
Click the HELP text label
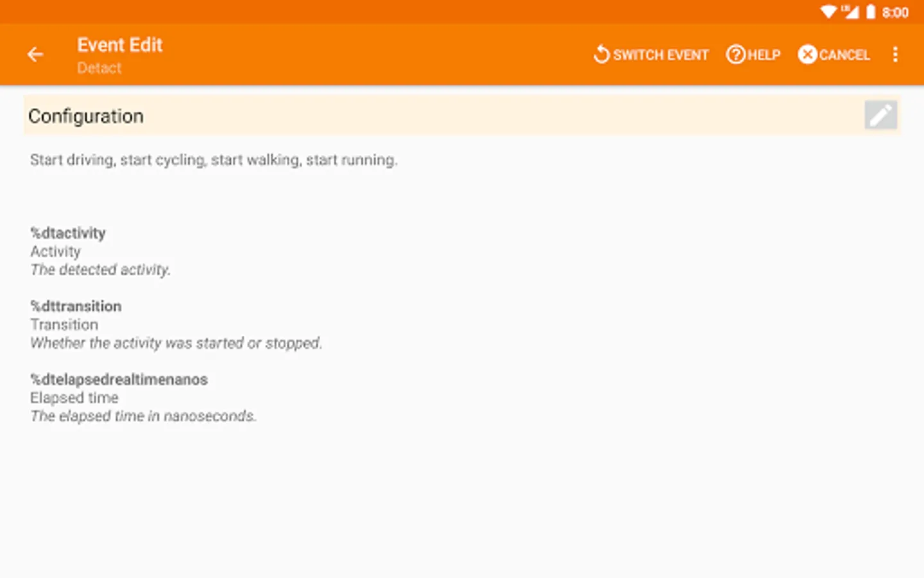pos(764,55)
